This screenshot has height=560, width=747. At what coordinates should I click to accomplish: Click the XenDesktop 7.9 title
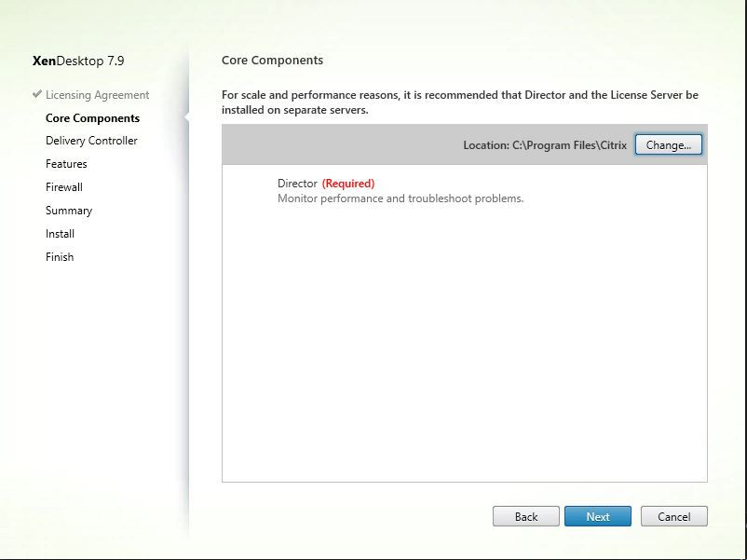(78, 61)
